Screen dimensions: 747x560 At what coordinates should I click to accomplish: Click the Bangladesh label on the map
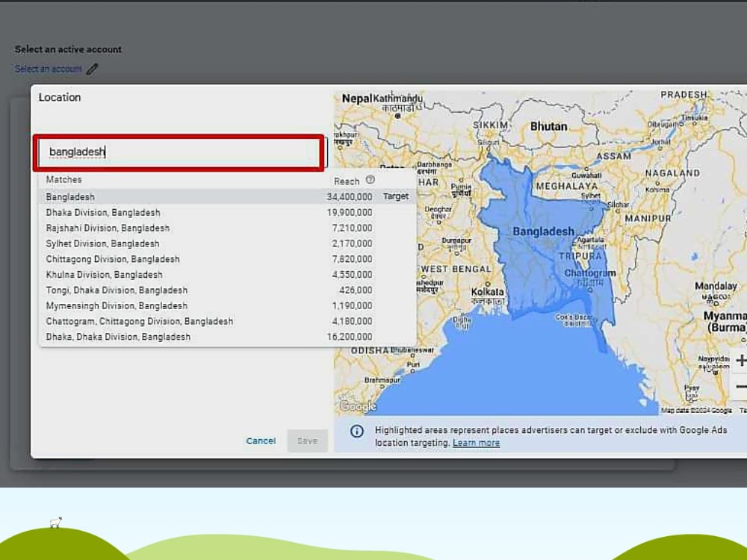coord(543,231)
